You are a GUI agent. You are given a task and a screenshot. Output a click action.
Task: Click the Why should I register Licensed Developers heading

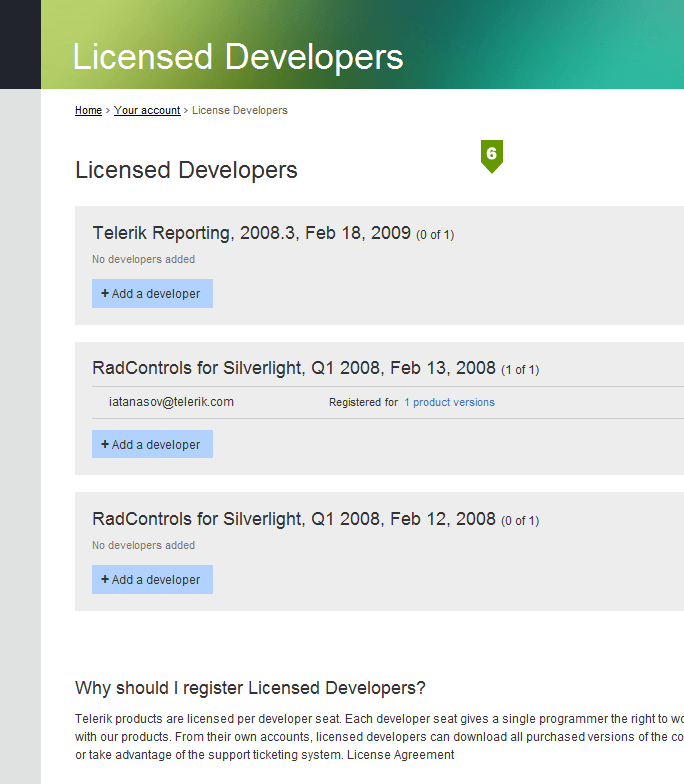tap(250, 688)
